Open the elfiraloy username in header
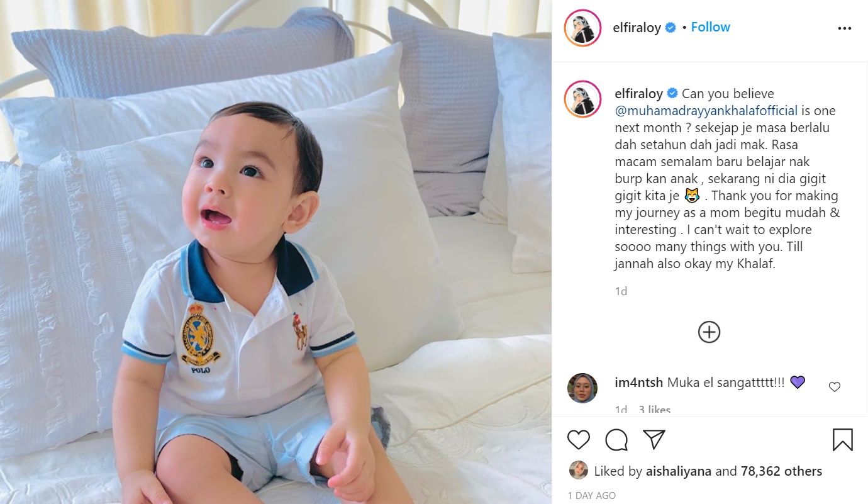The image size is (868, 504). click(x=637, y=28)
